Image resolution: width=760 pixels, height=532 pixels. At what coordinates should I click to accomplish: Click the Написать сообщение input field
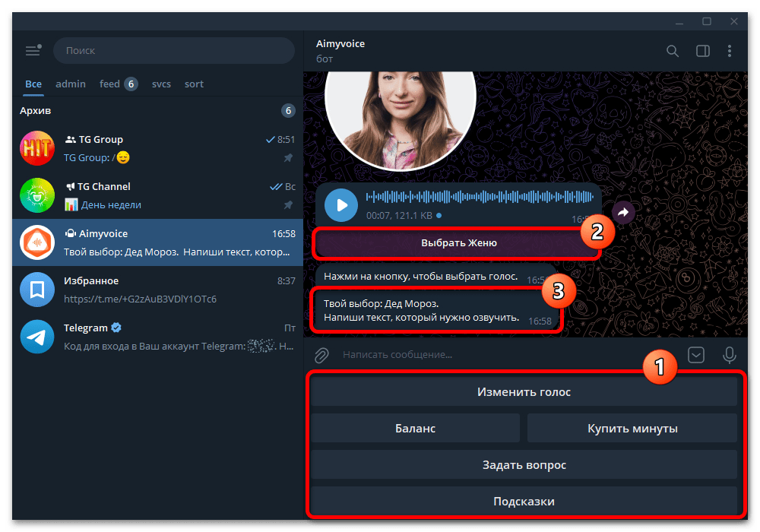(509, 355)
